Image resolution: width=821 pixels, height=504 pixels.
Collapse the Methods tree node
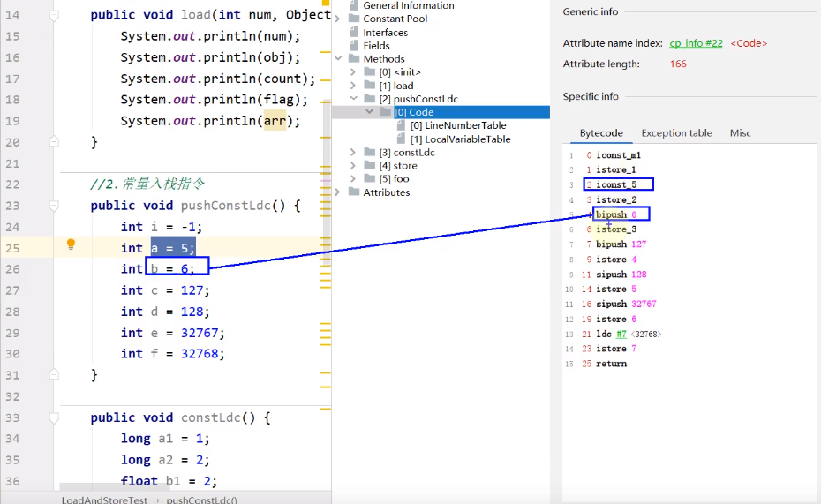338,58
